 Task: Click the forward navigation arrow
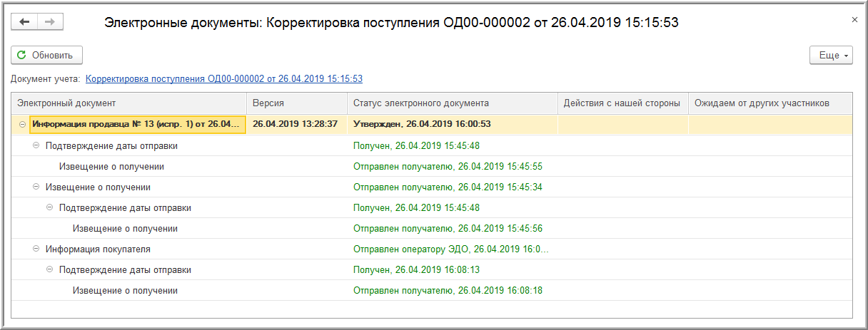coord(50,22)
